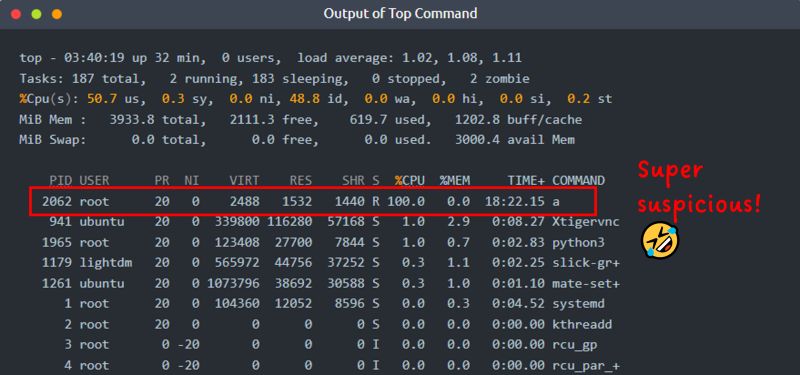Click PID 1965 in the process list
Viewport: 800px width, 375px height.
(x=57, y=242)
